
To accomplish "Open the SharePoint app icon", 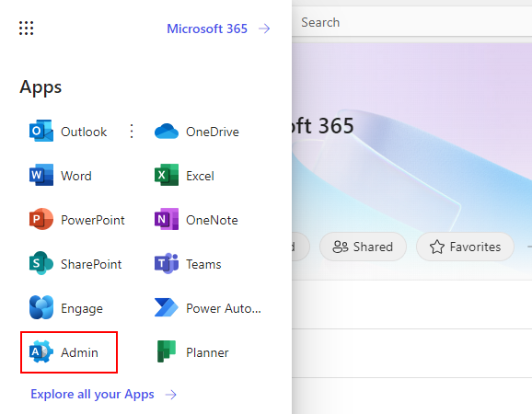I will (x=41, y=263).
